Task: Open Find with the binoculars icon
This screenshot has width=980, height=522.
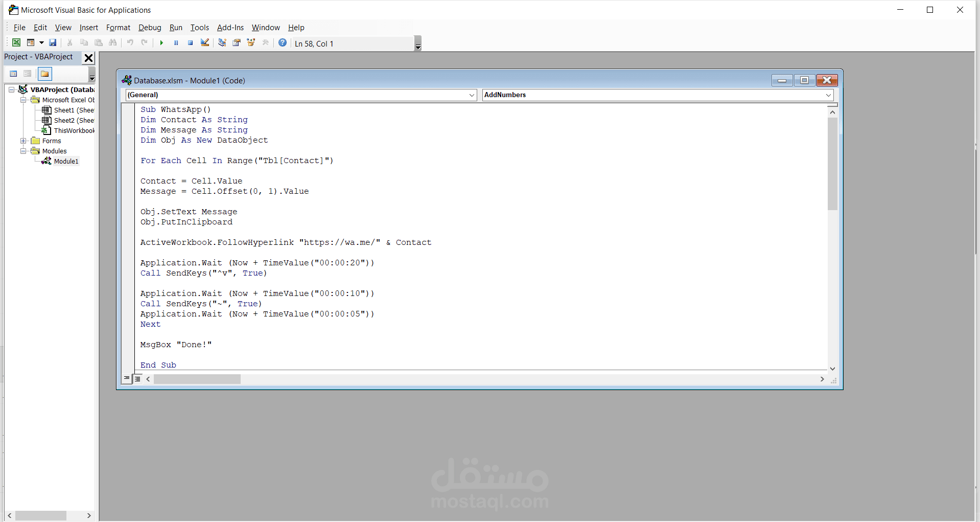Action: (x=113, y=43)
